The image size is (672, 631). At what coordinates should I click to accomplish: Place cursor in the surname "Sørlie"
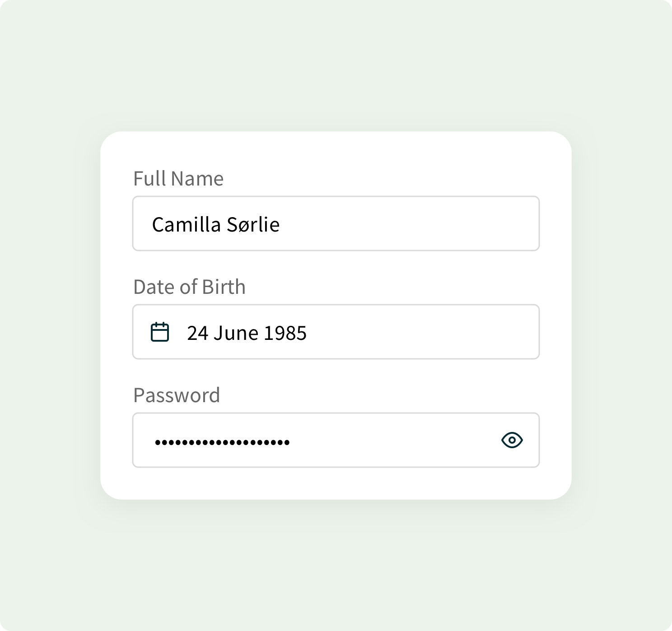[253, 224]
